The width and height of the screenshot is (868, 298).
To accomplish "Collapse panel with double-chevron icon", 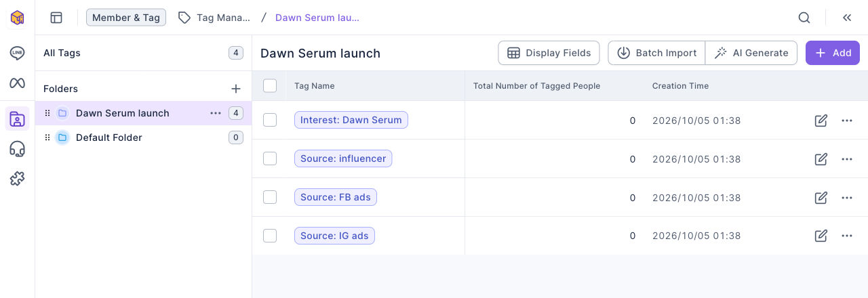I will point(847,18).
